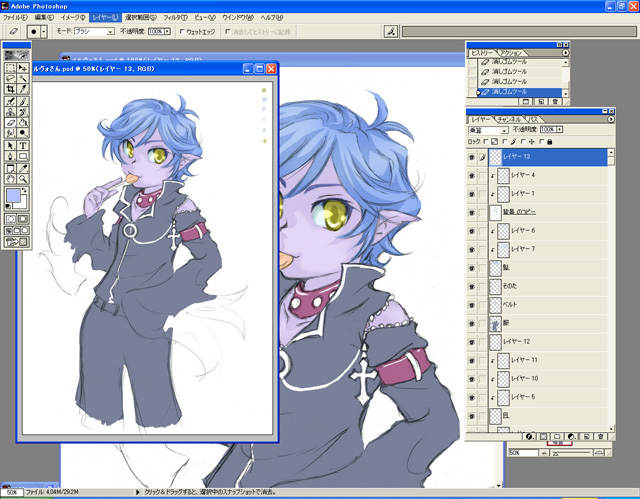Open the History panel flyout menu arrow
This screenshot has height=499, width=640.
coord(565,53)
